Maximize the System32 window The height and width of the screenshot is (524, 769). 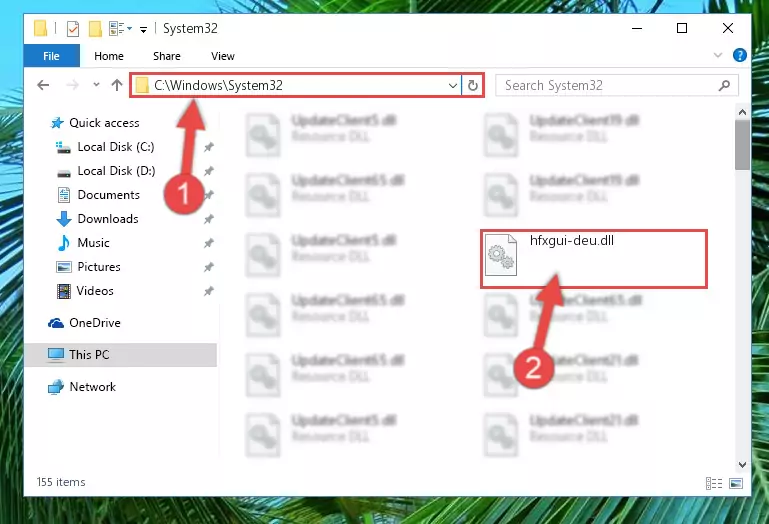pyautogui.click(x=682, y=28)
